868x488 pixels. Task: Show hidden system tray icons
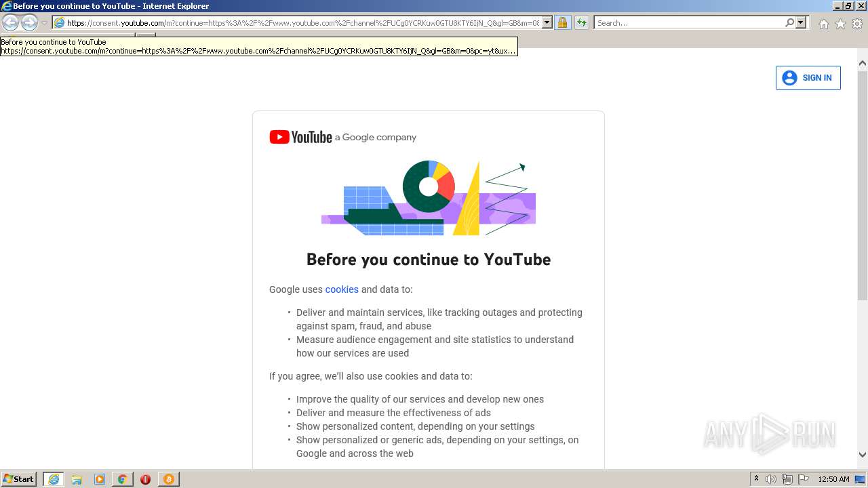(x=757, y=479)
